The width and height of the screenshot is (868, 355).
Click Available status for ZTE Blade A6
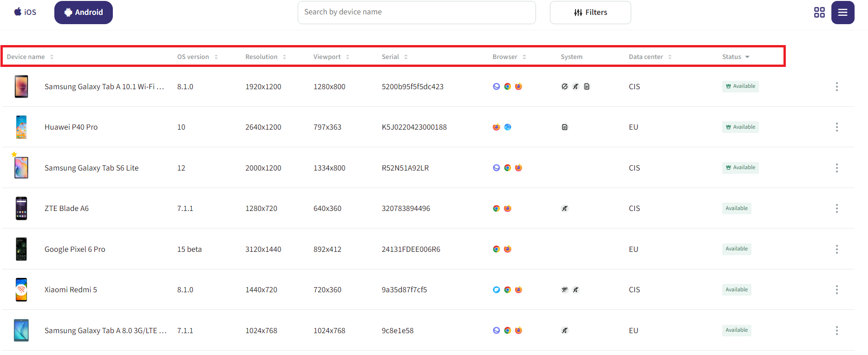737,208
